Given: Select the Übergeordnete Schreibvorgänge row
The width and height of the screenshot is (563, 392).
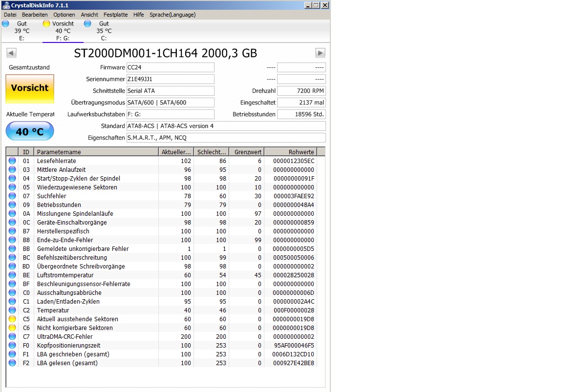Looking at the screenshot, I should pyautogui.click(x=162, y=266).
